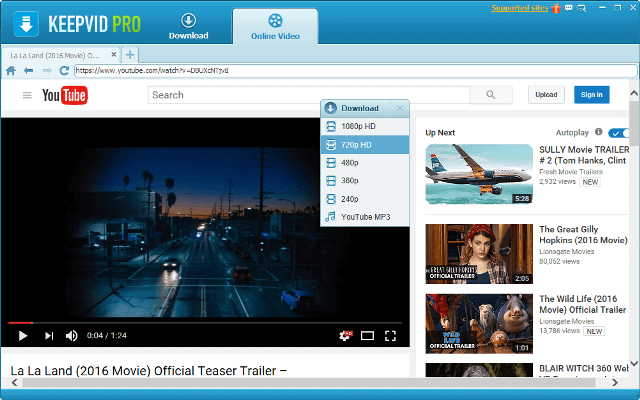Choose 480p download option
640x400 pixels.
(x=365, y=163)
